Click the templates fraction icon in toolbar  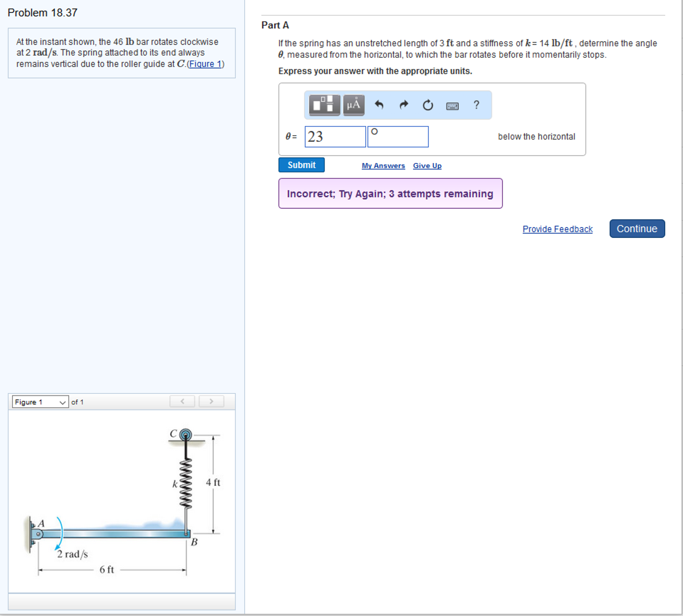tap(324, 105)
